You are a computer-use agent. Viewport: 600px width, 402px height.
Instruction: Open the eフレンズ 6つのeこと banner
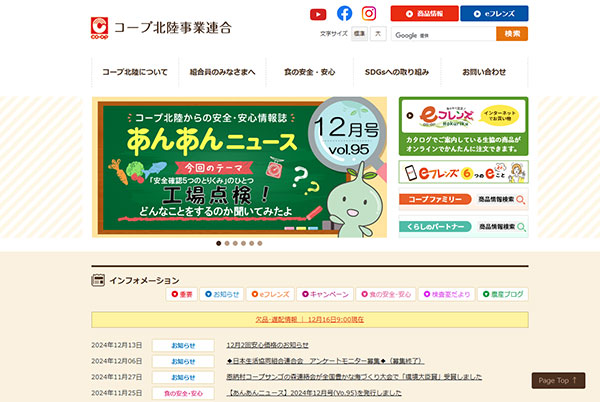tap(463, 172)
